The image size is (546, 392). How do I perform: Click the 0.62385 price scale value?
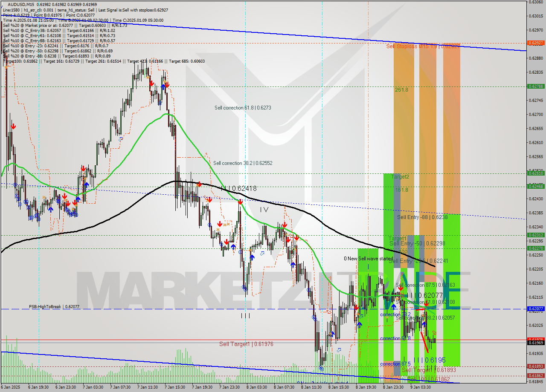537,213
